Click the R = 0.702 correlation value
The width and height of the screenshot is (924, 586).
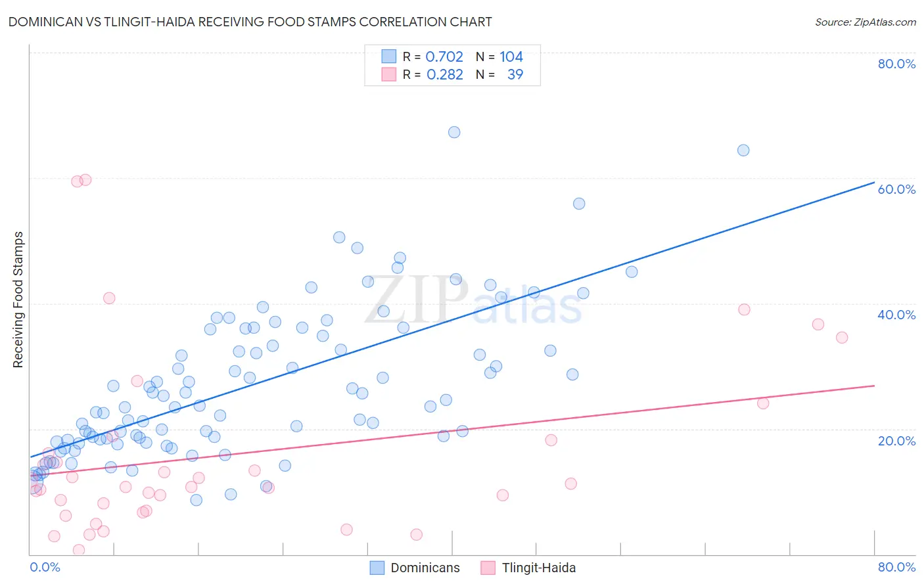click(x=433, y=56)
